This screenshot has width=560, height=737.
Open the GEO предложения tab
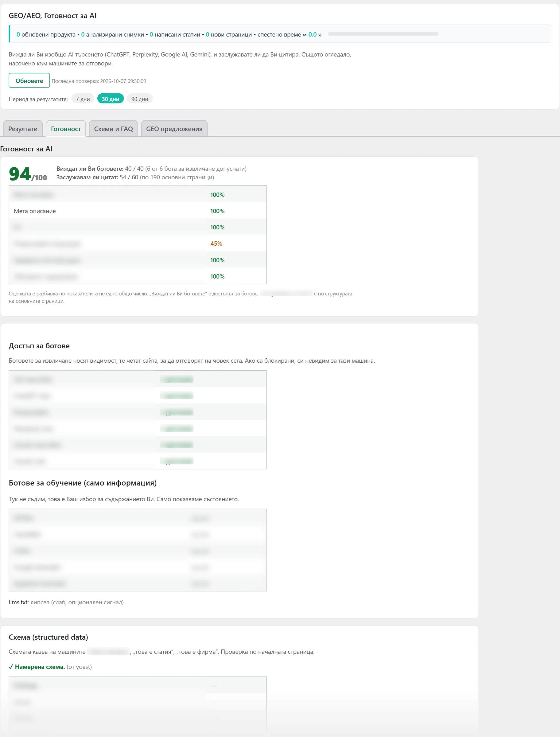[174, 129]
